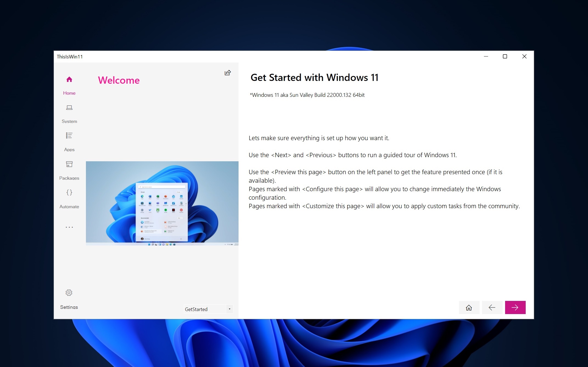Expand the GetStarted dropdown arrow
This screenshot has height=367, width=588.
point(229,309)
